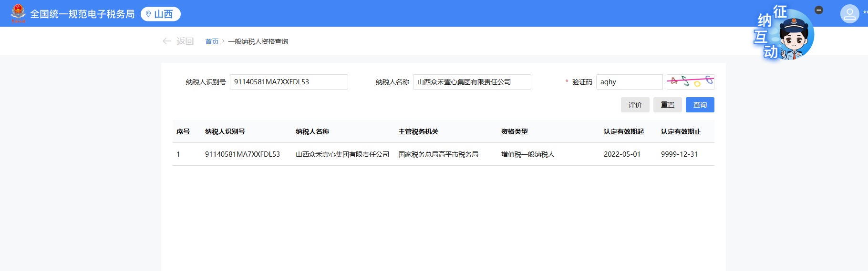
Task: Click the 资格类型 column header
Action: coord(514,131)
